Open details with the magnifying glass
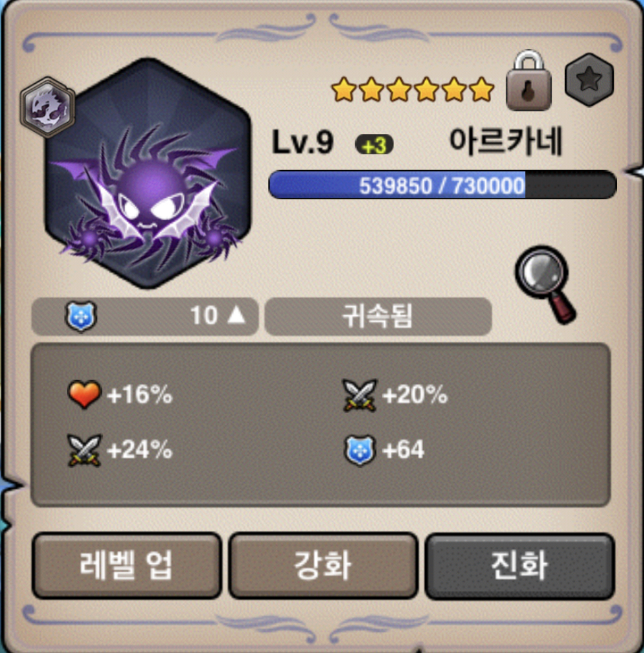The height and width of the screenshot is (653, 644). 546,284
